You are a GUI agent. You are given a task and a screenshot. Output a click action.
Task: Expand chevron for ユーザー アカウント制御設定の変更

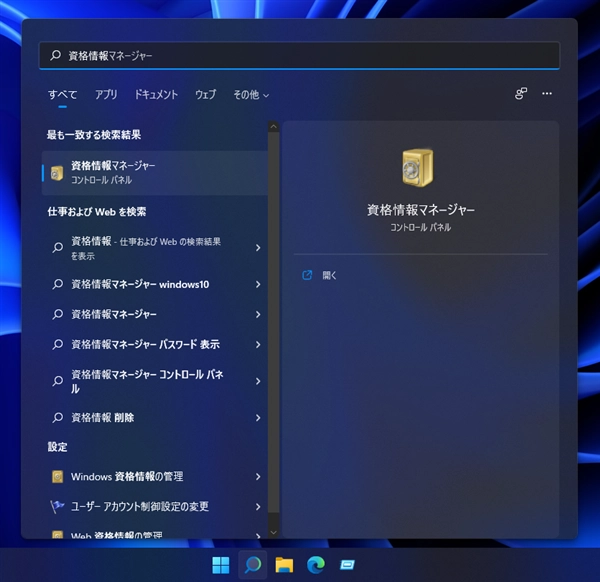click(258, 507)
